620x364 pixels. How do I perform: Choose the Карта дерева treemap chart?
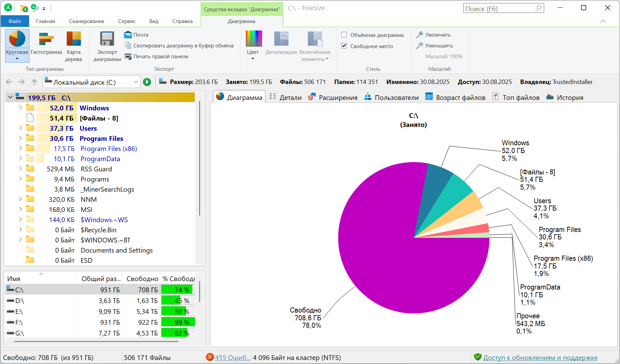(73, 46)
